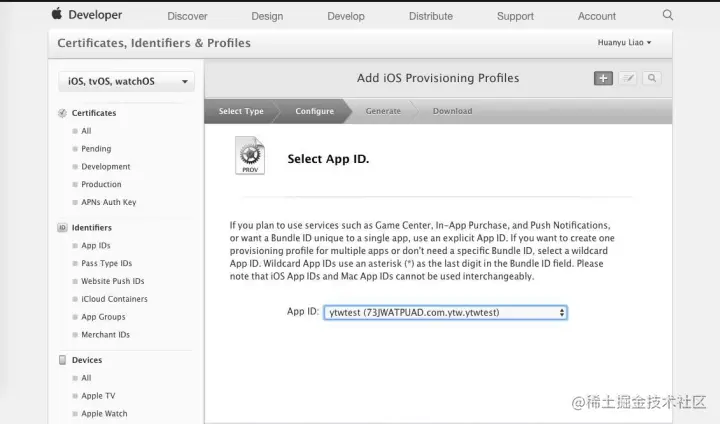Open the search magnifier in top navigation
Image resolution: width=720 pixels, height=424 pixels.
pos(668,15)
